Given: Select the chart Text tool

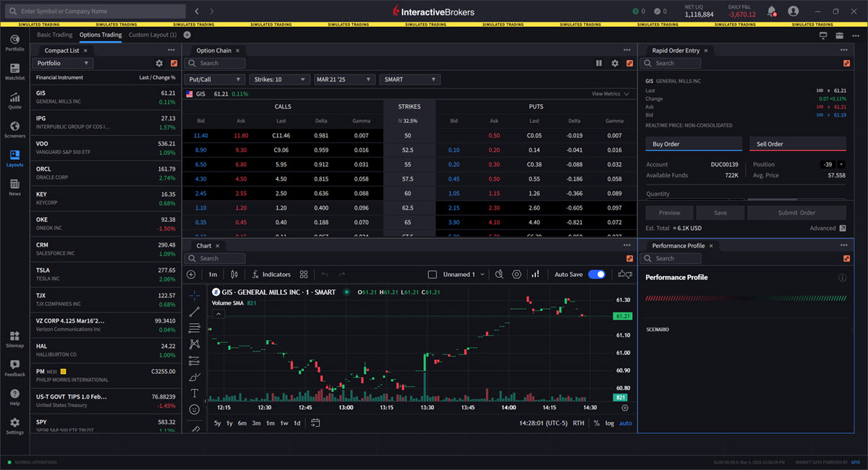Looking at the screenshot, I should (x=195, y=393).
